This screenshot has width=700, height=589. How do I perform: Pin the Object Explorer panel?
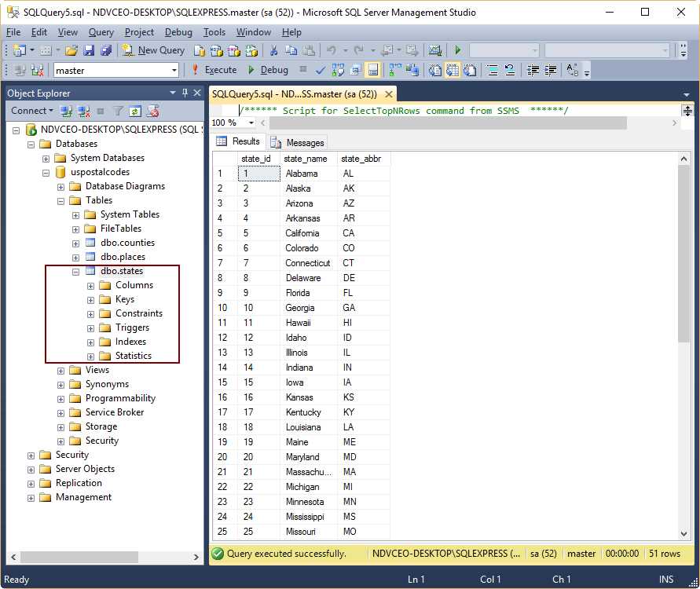[x=185, y=93]
